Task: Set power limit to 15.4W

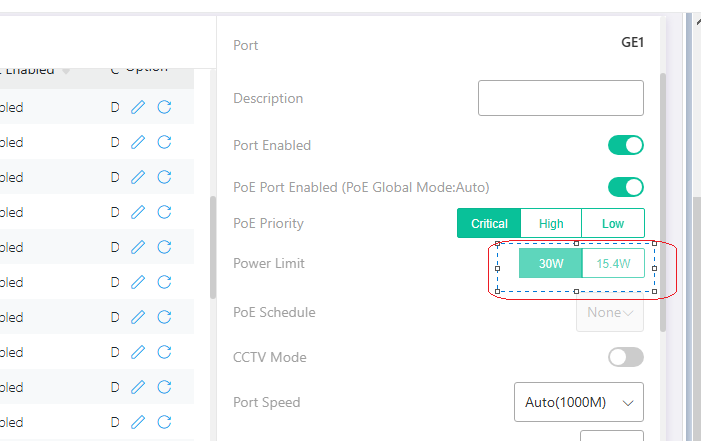Action: tap(613, 264)
